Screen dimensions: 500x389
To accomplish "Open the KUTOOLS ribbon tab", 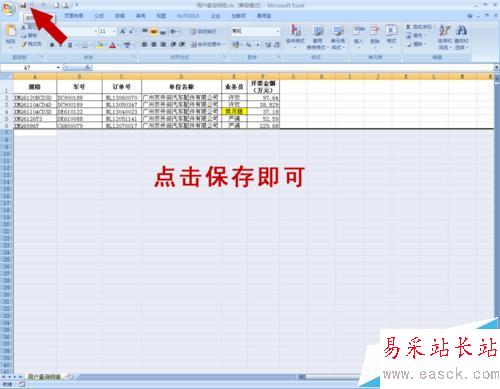I will [188, 16].
